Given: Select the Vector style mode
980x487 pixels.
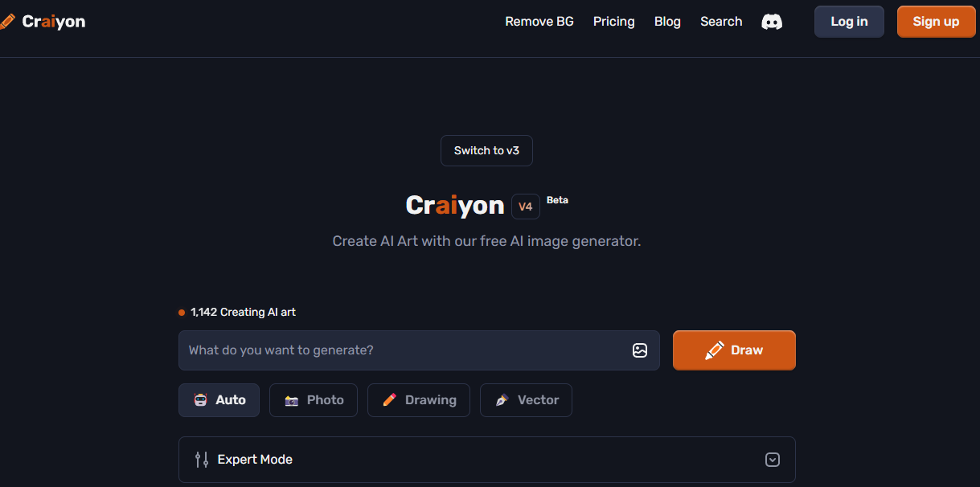Looking at the screenshot, I should (526, 400).
